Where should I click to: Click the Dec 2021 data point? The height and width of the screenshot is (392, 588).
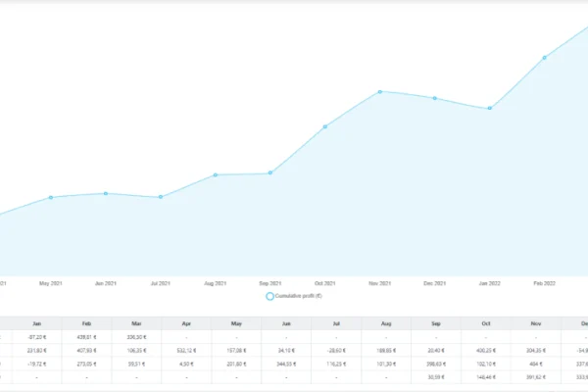click(x=435, y=98)
